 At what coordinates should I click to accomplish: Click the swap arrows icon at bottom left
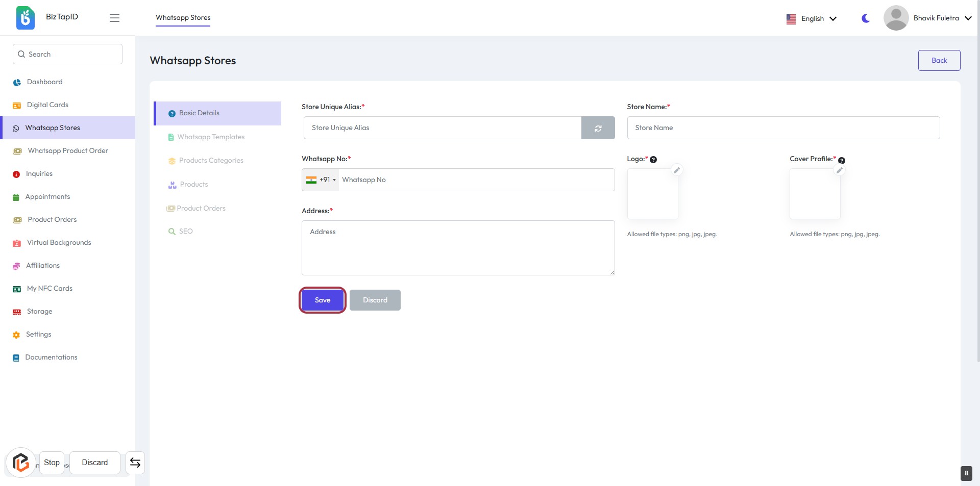135,463
